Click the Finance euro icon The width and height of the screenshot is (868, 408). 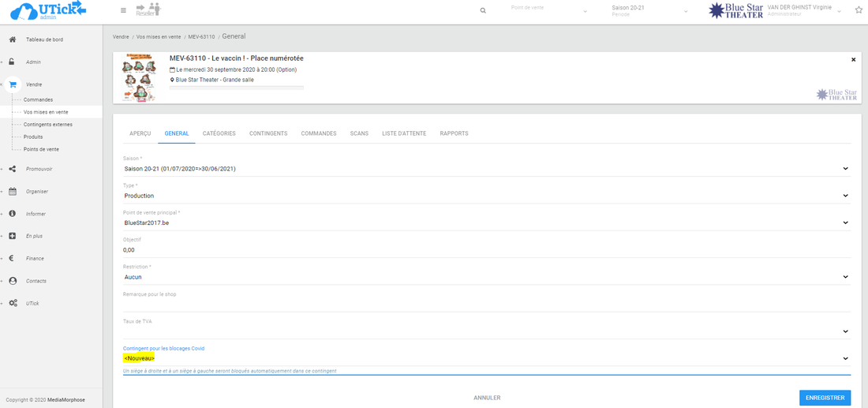[x=13, y=258]
